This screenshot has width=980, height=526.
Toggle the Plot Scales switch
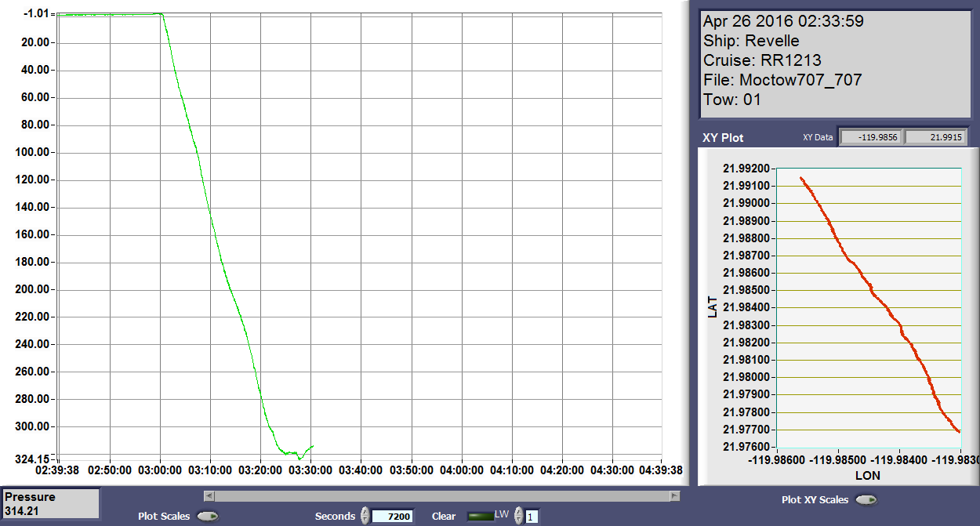point(208,516)
